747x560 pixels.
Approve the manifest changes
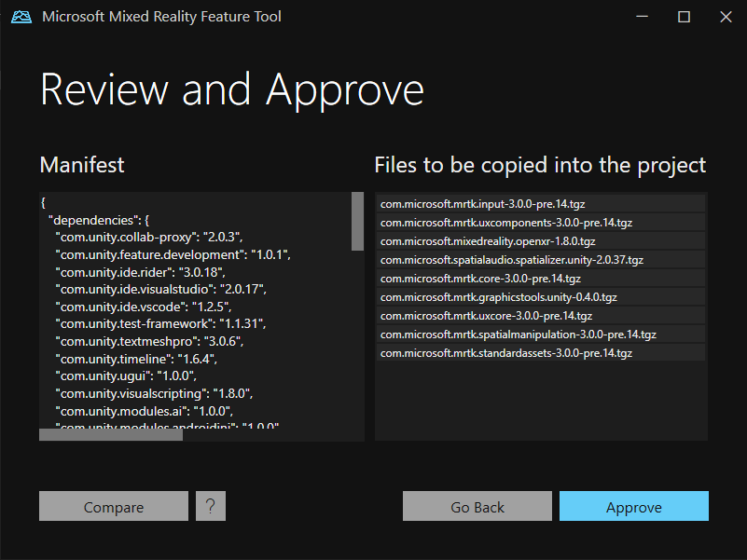634,506
